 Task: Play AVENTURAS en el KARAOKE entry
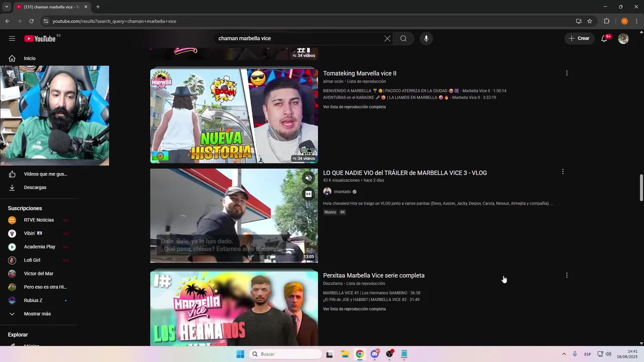(x=410, y=98)
